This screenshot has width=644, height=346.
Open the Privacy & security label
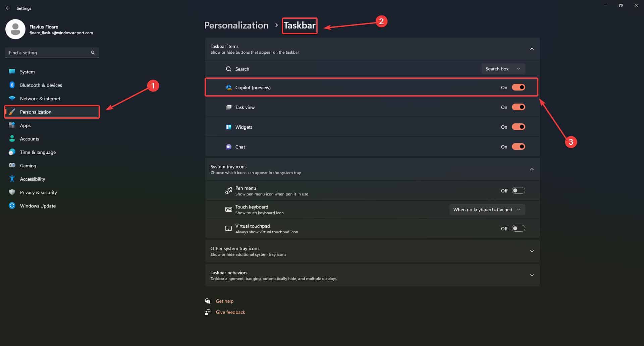[38, 192]
